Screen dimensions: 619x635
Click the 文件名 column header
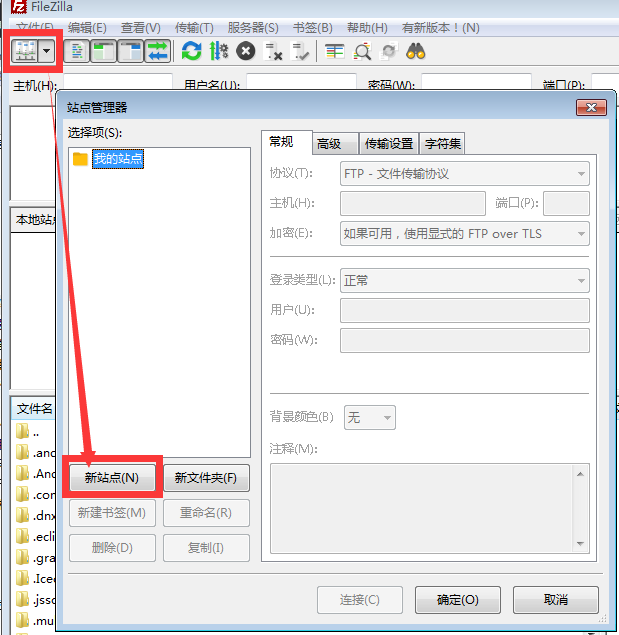point(34,409)
